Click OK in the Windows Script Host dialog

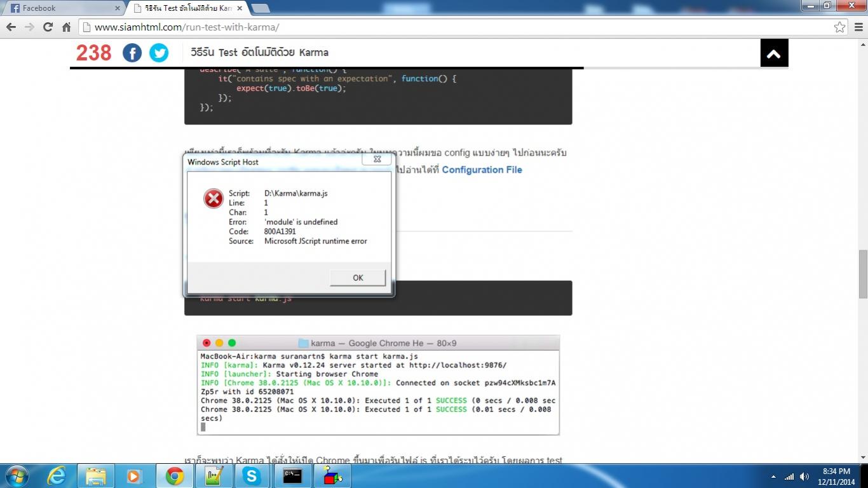point(358,278)
